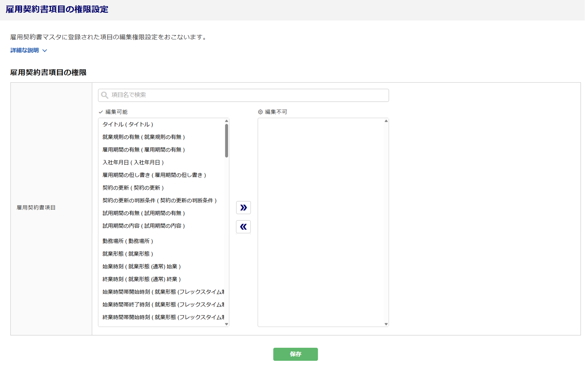The image size is (588, 365).
Task: Click the editable list scrollbar thumb
Action: point(227,141)
